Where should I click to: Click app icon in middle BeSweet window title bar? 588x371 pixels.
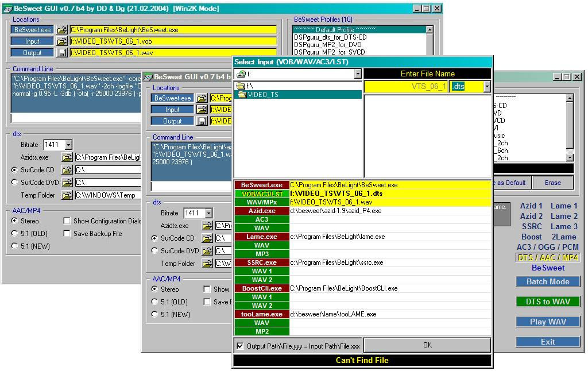pos(148,77)
